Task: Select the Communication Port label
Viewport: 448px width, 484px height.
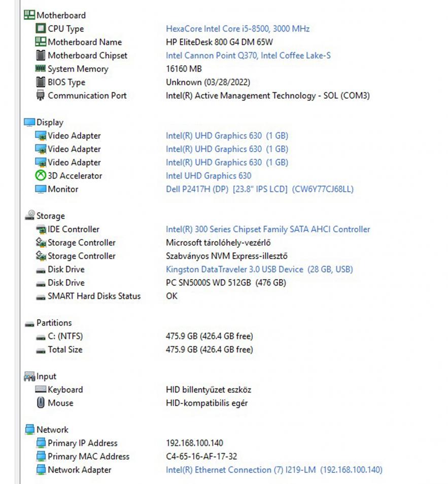Action: pyautogui.click(x=87, y=95)
